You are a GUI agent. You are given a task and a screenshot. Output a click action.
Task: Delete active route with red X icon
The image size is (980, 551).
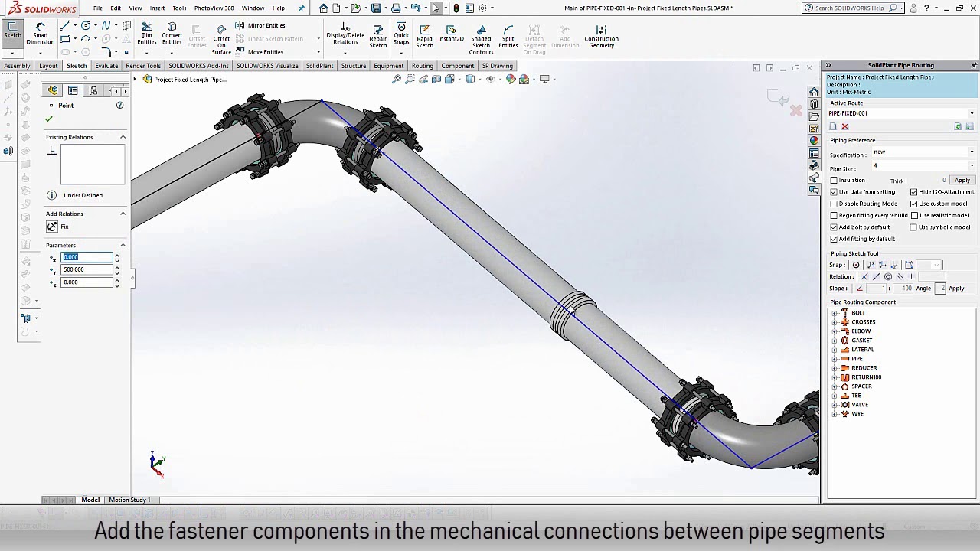coord(845,126)
